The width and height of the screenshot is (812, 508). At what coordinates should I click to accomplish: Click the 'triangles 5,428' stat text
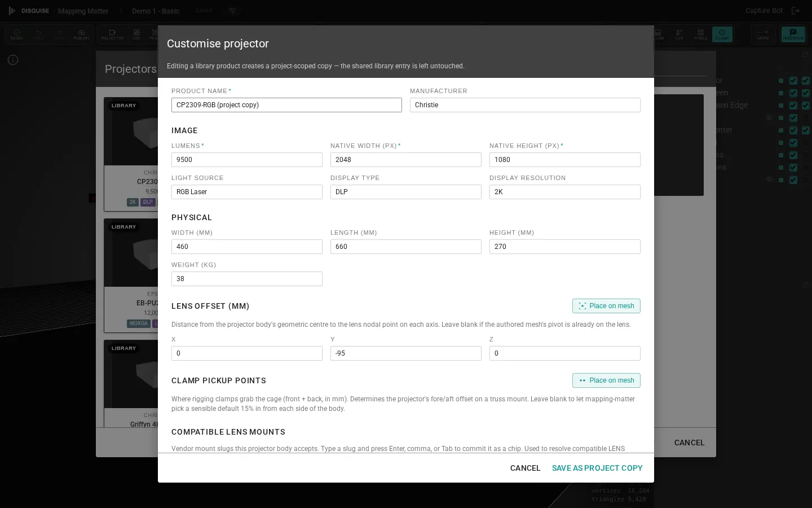click(619, 499)
